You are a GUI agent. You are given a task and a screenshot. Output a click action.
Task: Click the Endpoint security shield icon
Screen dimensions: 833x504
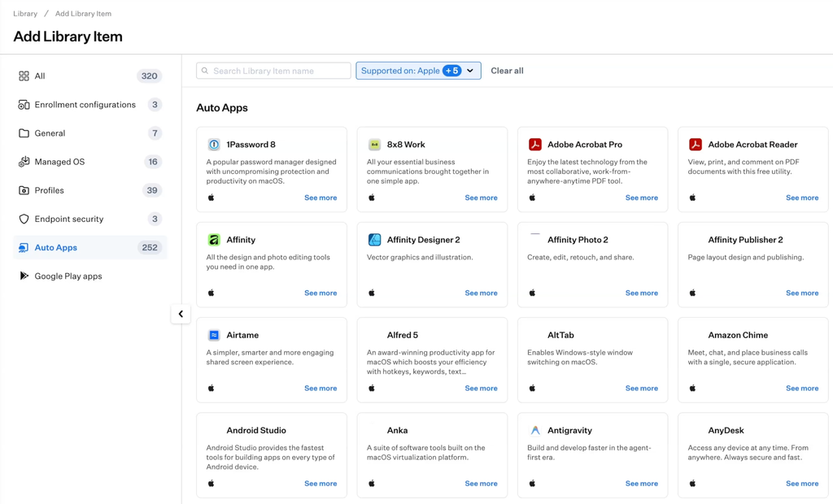24,219
